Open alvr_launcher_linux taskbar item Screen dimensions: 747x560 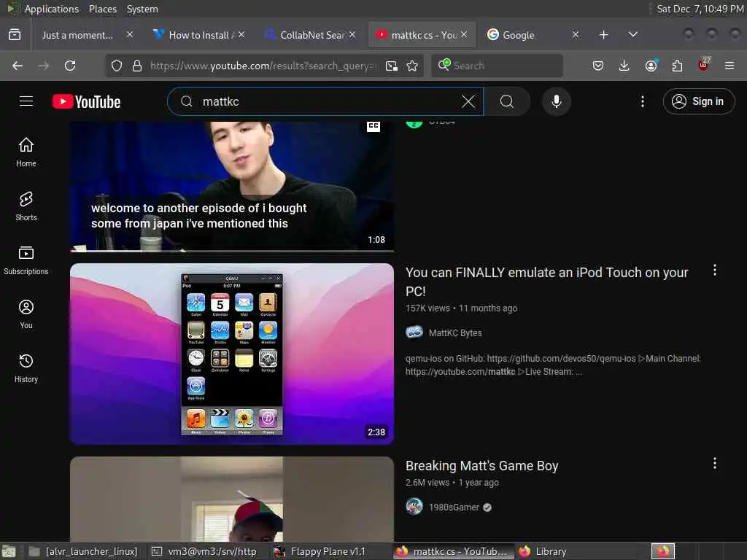[83, 551]
